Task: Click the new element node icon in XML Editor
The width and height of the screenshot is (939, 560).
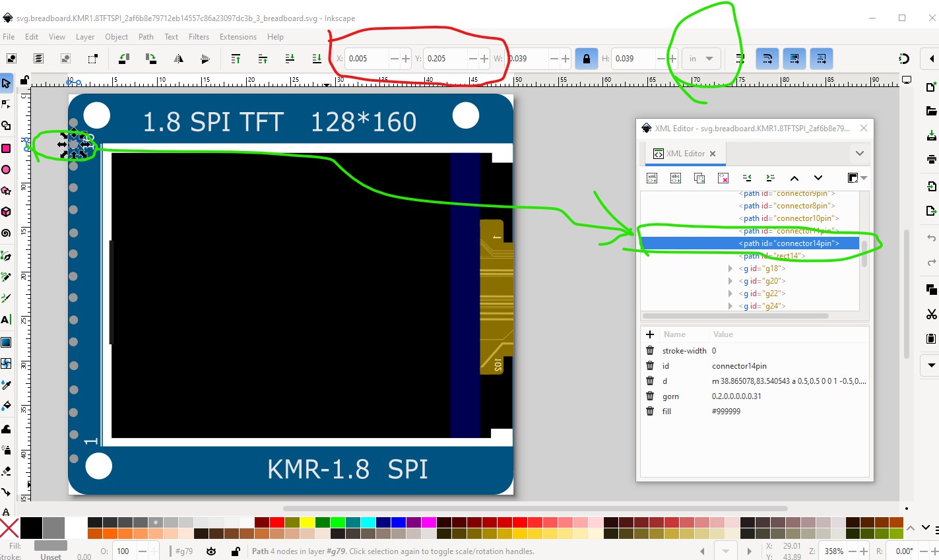Action: pos(652,178)
